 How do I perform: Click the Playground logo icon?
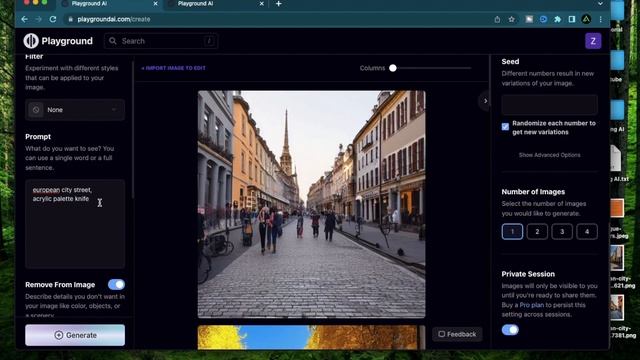point(31,41)
